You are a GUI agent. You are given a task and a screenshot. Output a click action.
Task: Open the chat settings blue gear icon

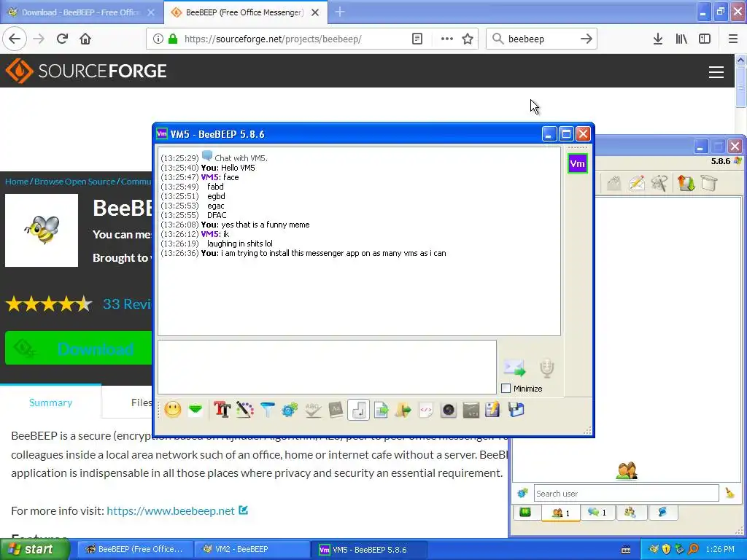pyautogui.click(x=290, y=410)
